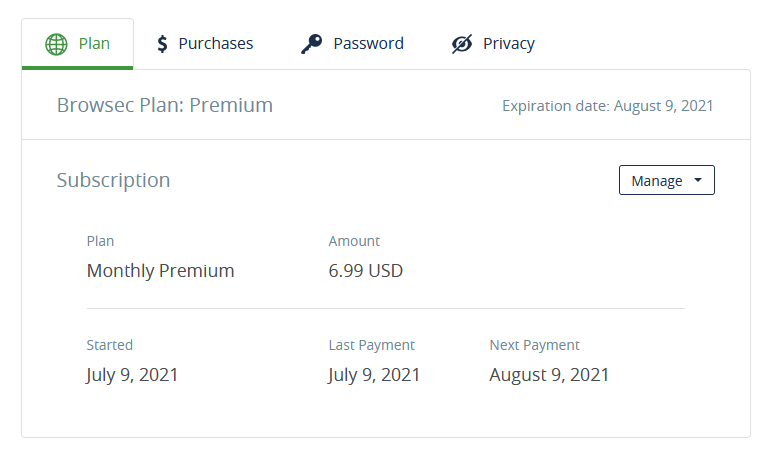Select the Privacy tab

click(x=493, y=44)
